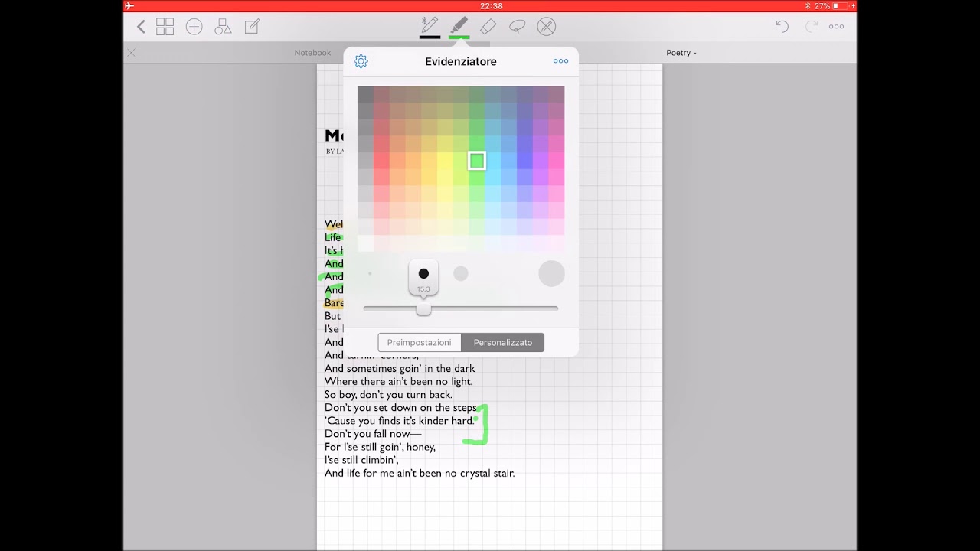The width and height of the screenshot is (980, 551).
Task: Tap the line "And sometimes goin' in the dark"
Action: pos(400,368)
